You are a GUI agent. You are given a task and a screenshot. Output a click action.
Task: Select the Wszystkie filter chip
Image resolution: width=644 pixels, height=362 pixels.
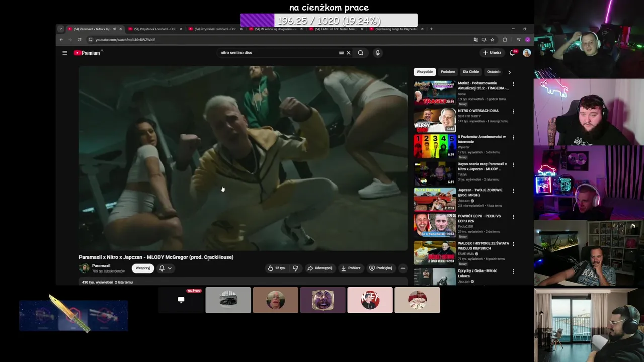click(x=425, y=72)
